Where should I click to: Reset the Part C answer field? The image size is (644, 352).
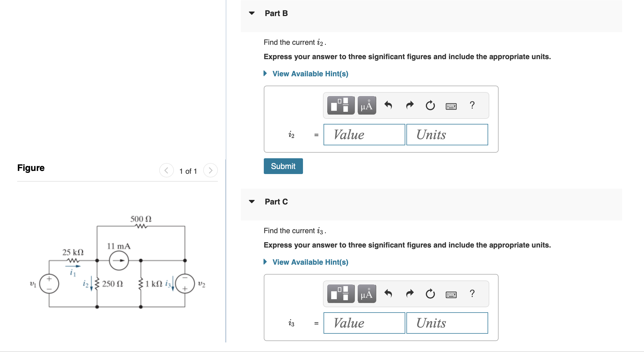[430, 294]
